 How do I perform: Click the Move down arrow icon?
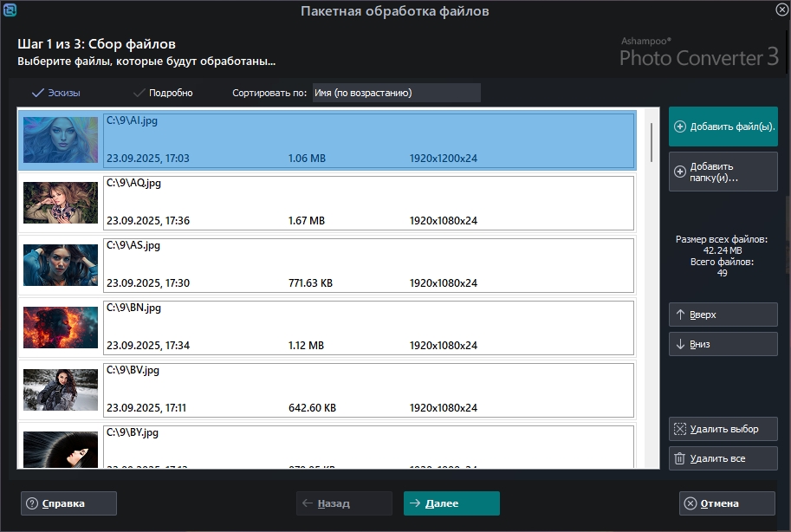tap(681, 344)
